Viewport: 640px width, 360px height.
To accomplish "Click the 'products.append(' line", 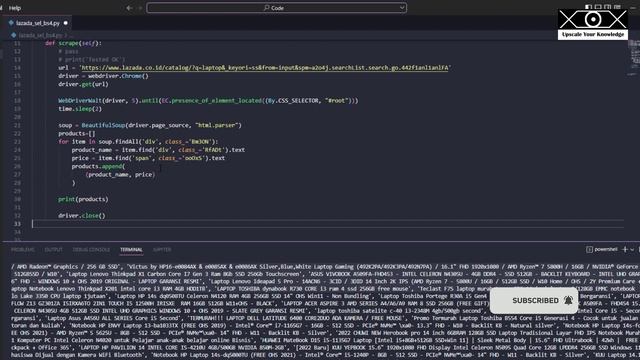I will click(x=98, y=167).
